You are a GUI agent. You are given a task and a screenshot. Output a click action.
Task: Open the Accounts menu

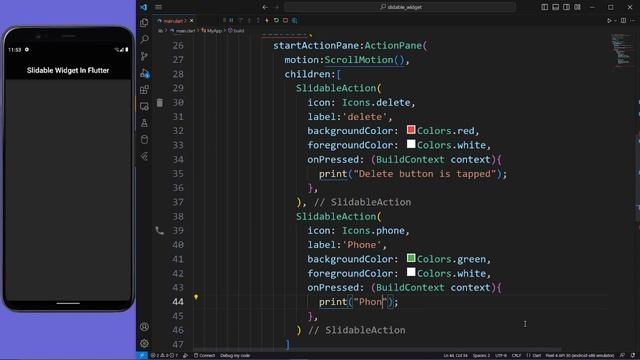pyautogui.click(x=144, y=327)
